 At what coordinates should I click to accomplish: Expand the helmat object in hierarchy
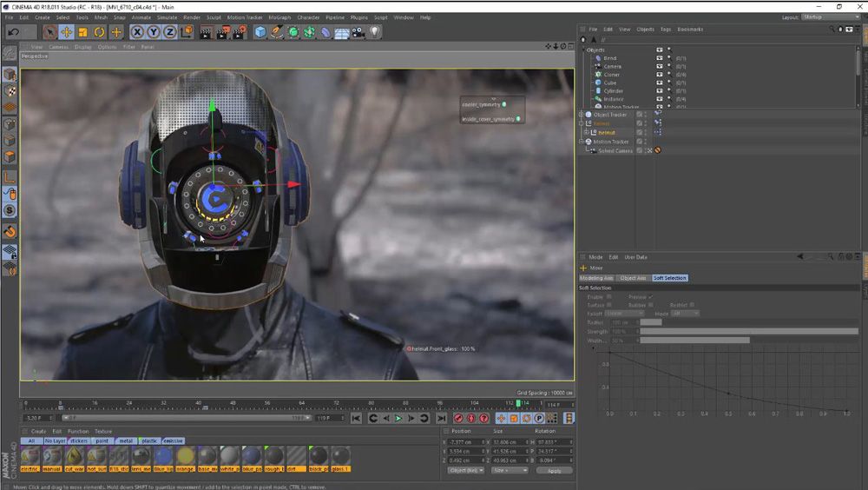click(x=588, y=132)
